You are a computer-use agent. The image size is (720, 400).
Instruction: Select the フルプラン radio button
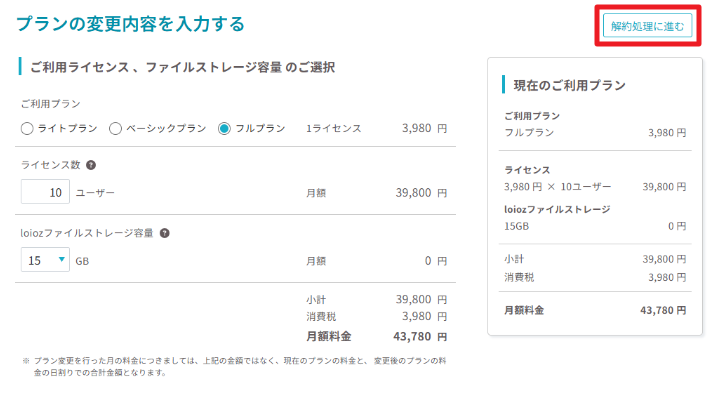tap(224, 129)
